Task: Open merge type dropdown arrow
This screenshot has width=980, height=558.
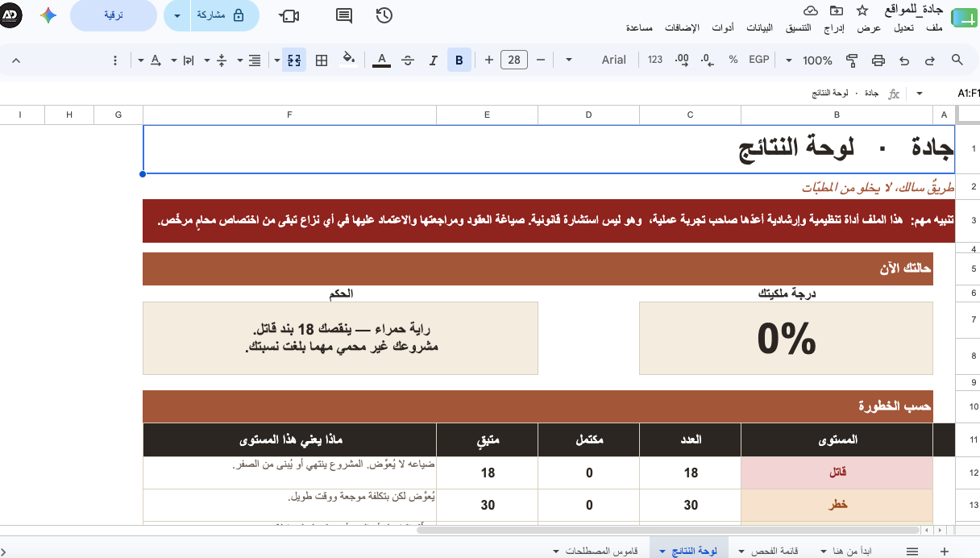Action: pos(277,60)
